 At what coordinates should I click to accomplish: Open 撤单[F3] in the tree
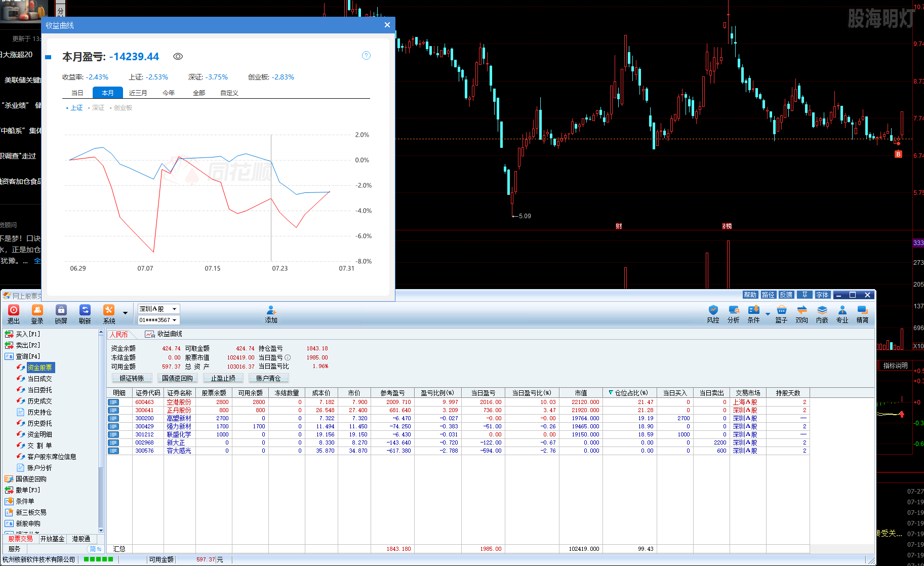pyautogui.click(x=22, y=490)
